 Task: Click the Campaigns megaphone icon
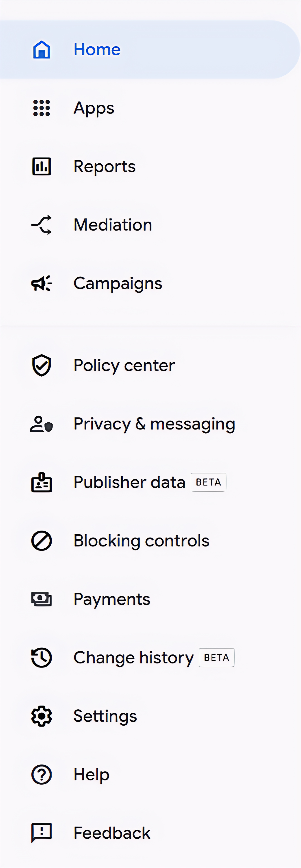click(x=41, y=283)
